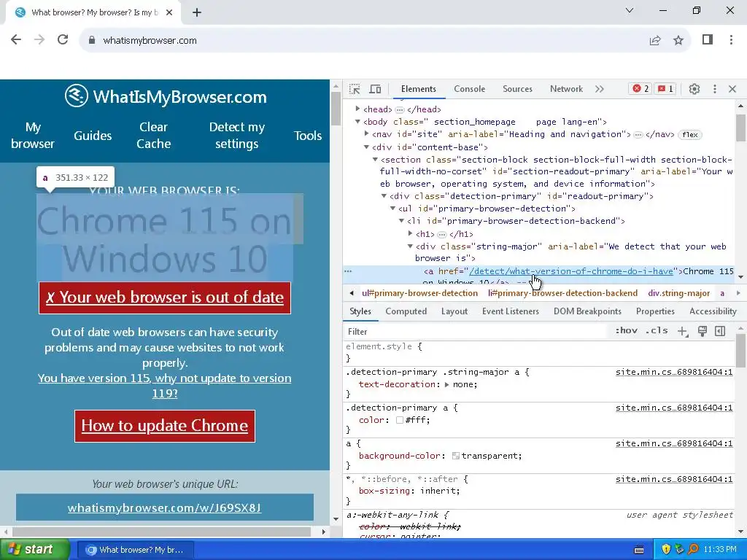Screen dimensions: 747x560
Task: Click the issues count badge
Action: tap(665, 89)
